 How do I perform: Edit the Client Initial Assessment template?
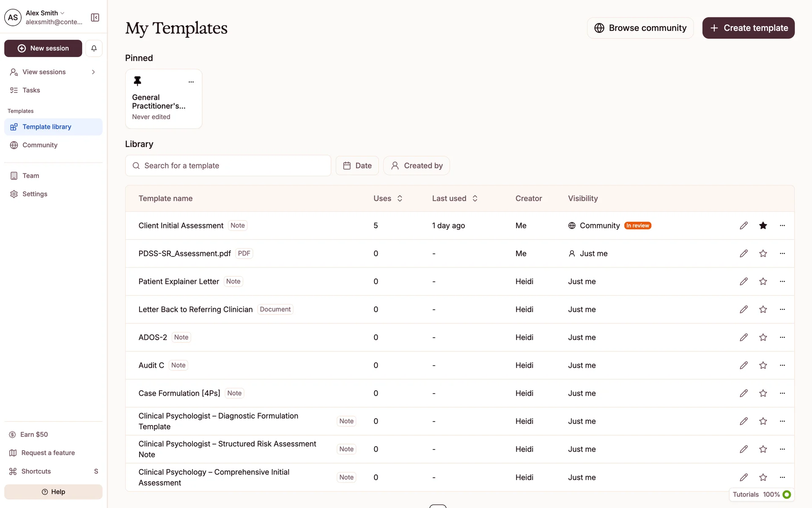pyautogui.click(x=743, y=226)
